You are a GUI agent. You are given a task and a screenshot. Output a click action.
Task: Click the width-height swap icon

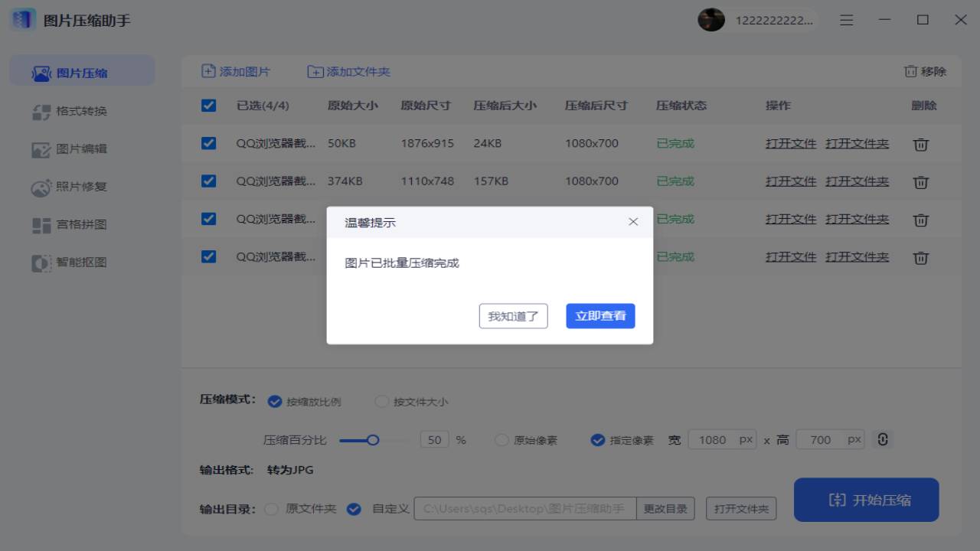pyautogui.click(x=882, y=439)
